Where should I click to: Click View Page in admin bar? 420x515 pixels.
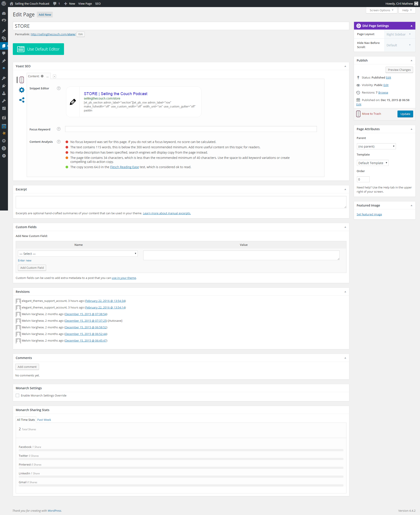(x=85, y=4)
